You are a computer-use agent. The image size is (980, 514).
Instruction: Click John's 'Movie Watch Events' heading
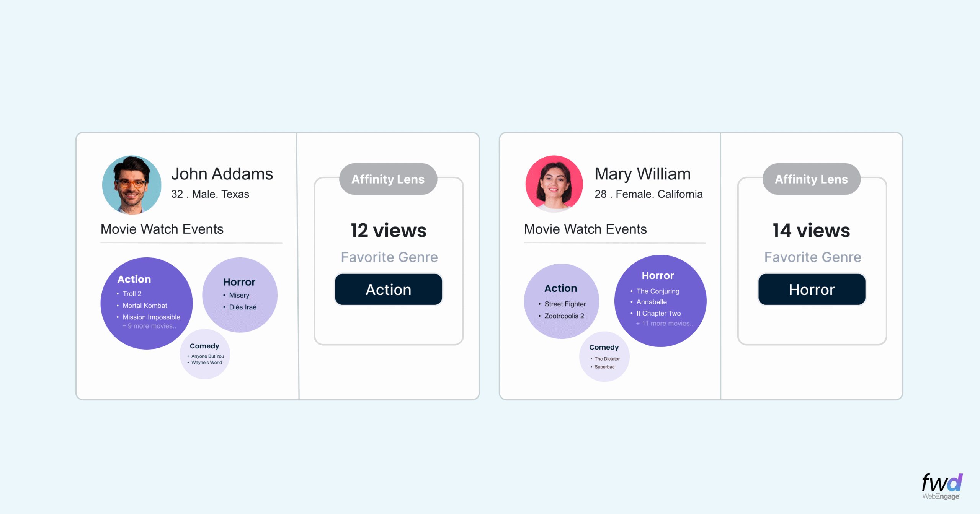(162, 229)
